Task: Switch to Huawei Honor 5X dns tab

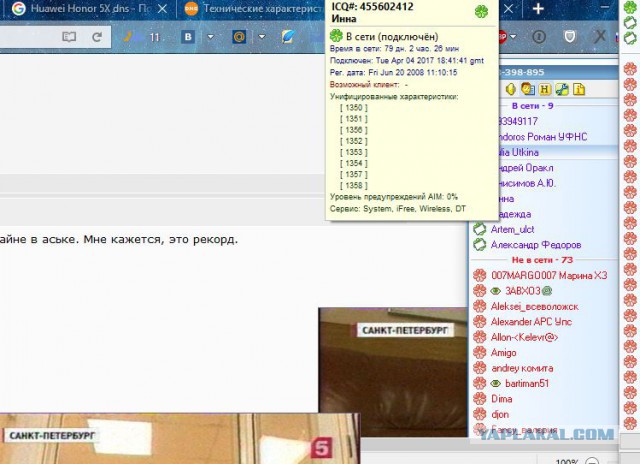Action: [88, 9]
